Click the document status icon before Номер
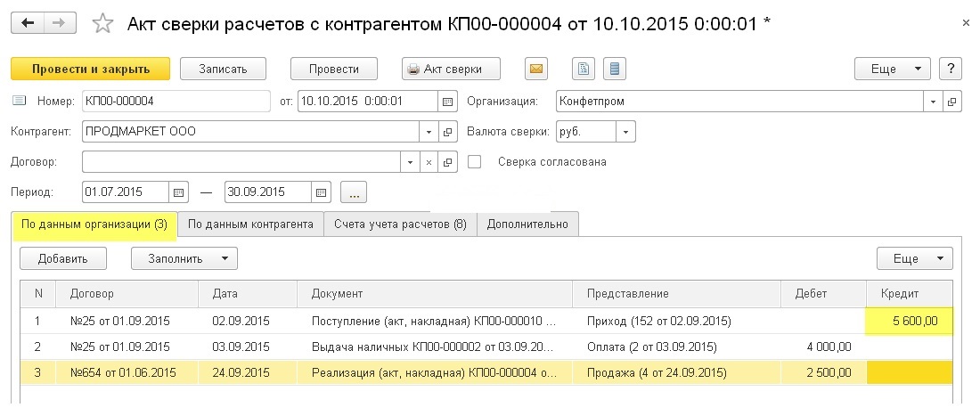The image size is (980, 416). 19,101
